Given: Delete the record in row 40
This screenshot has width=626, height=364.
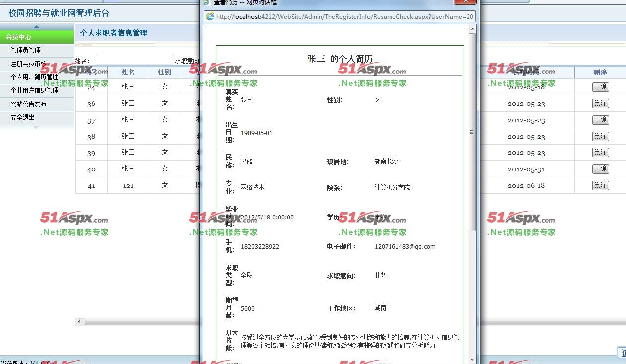Looking at the screenshot, I should pos(600,169).
